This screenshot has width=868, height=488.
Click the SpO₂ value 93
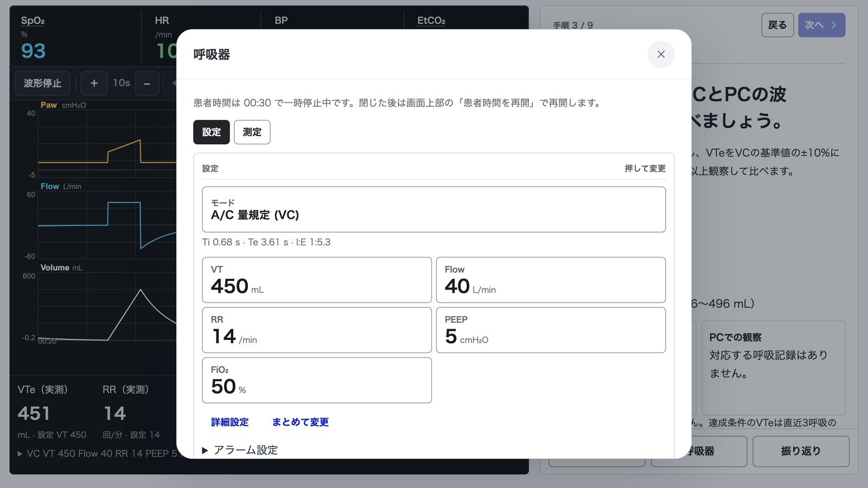[33, 51]
